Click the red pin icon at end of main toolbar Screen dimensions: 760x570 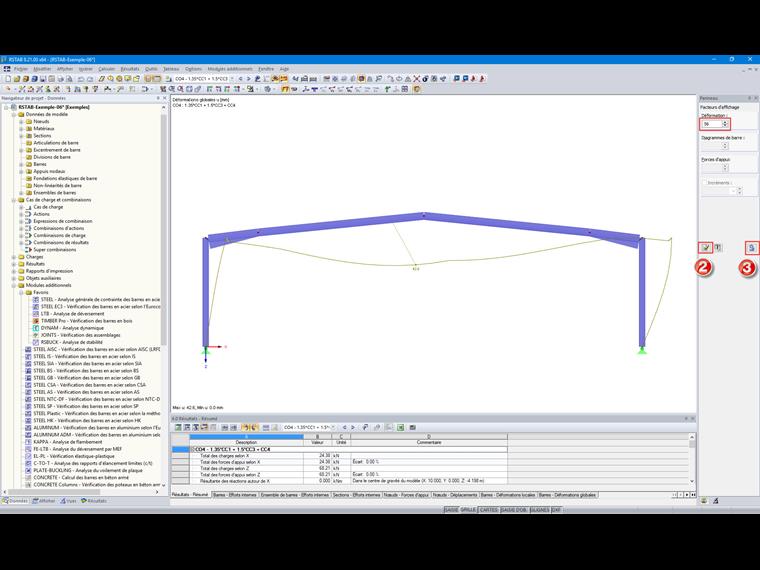[x=482, y=79]
